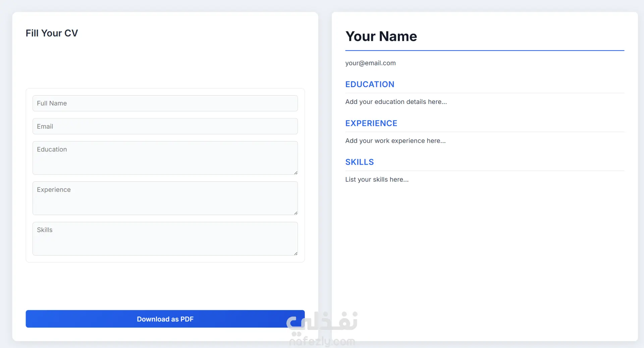Click the "Your Name" preview heading
Screen dimensions: 644x348
(x=381, y=36)
